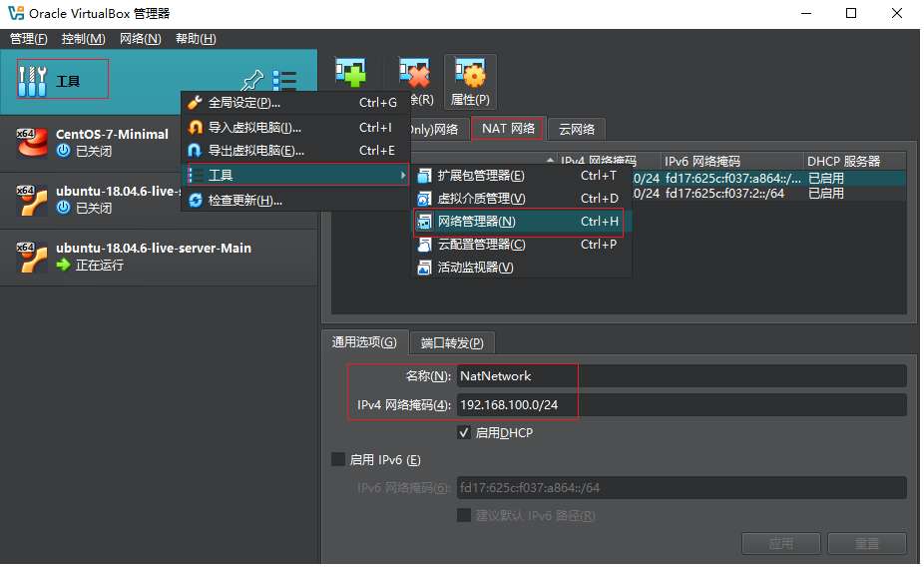Click the 重置 button
924x567 pixels.
point(867,543)
